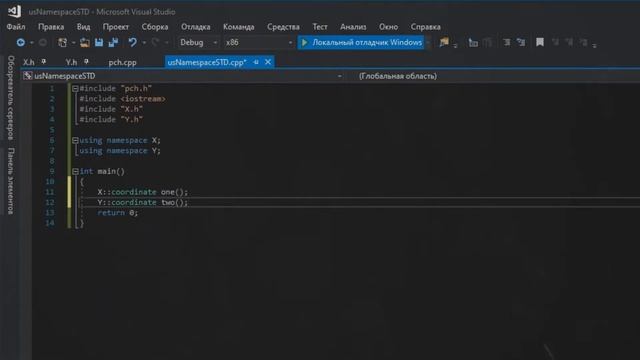Open the Команда menu
This screenshot has height=360, width=640.
click(239, 27)
